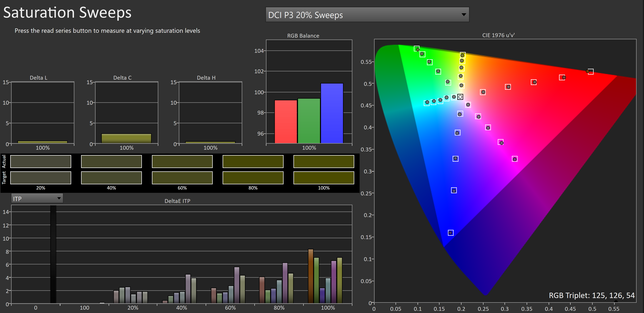The image size is (644, 313).
Task: Click the 100% magenta target square on CIE chart
Action: (x=515, y=159)
